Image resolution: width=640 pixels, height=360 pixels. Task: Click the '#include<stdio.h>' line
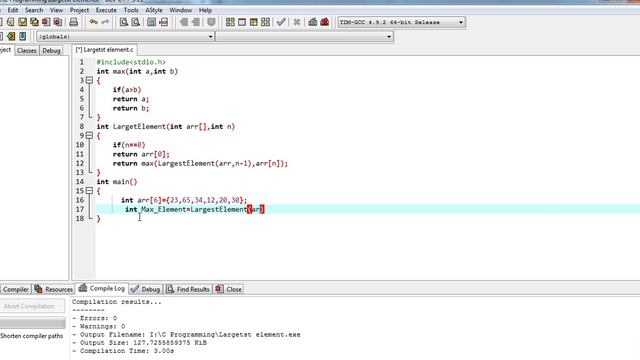click(x=131, y=62)
